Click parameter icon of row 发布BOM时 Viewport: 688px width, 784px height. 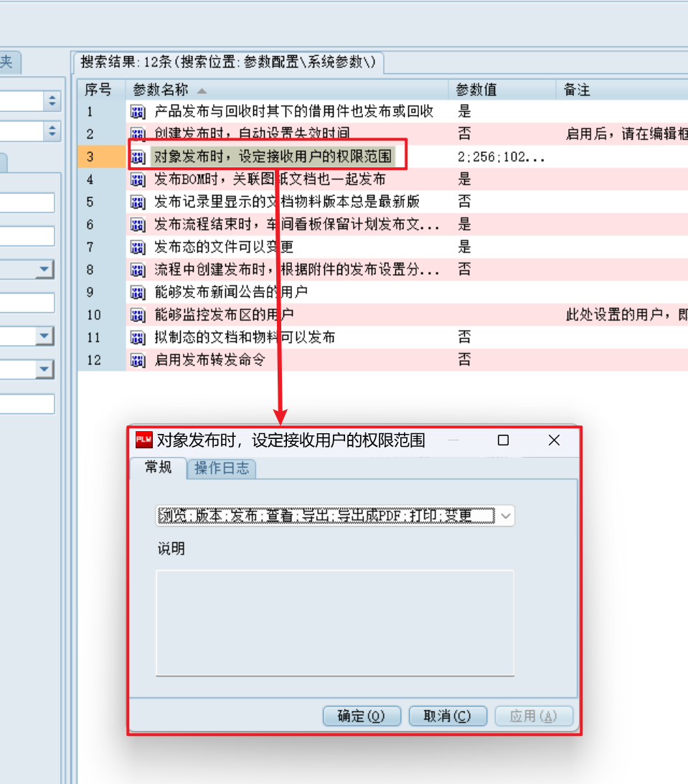(138, 179)
